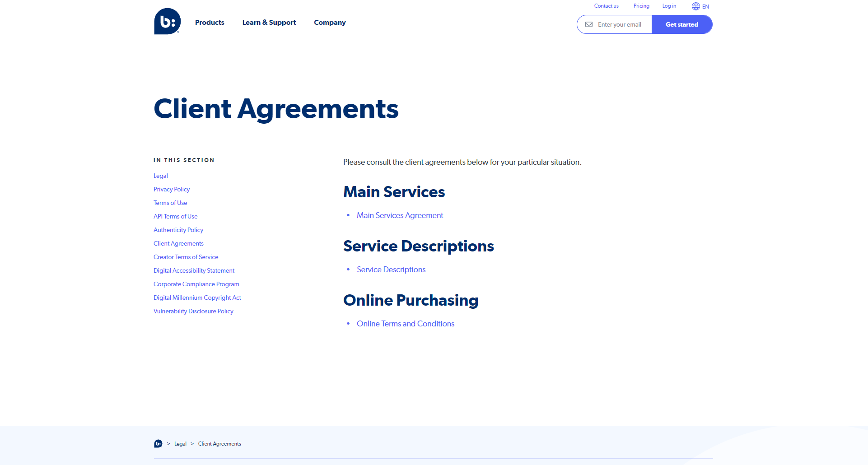This screenshot has width=868, height=465.
Task: Navigate to Vulnerability Disclosure Policy
Action: click(x=193, y=311)
